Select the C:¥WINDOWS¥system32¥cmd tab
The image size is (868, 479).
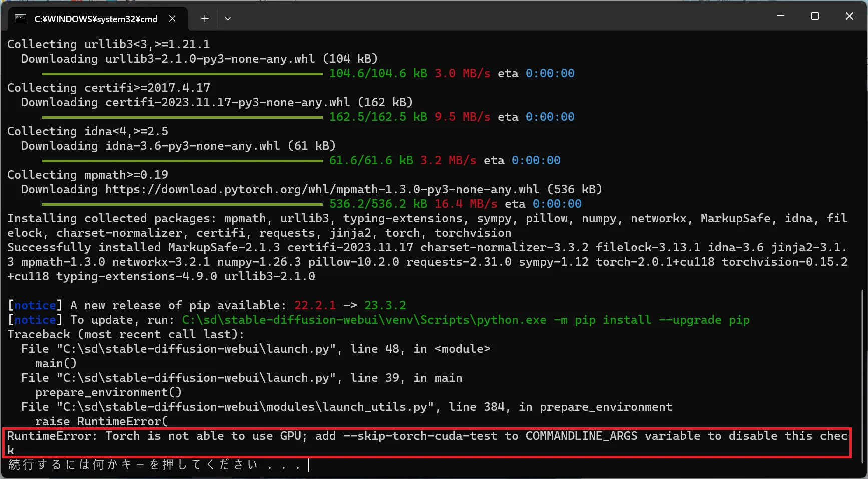[98, 19]
